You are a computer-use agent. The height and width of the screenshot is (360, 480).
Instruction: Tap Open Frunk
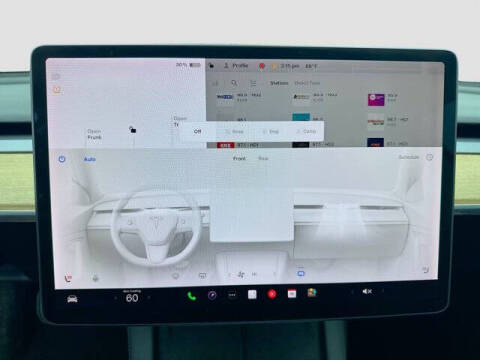94,134
